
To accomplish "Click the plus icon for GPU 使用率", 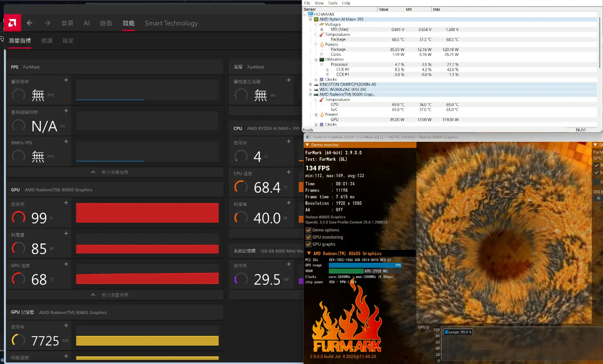I will [66, 203].
